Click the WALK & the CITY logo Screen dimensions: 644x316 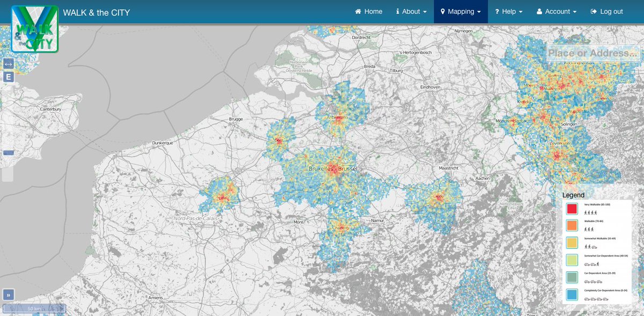35,29
